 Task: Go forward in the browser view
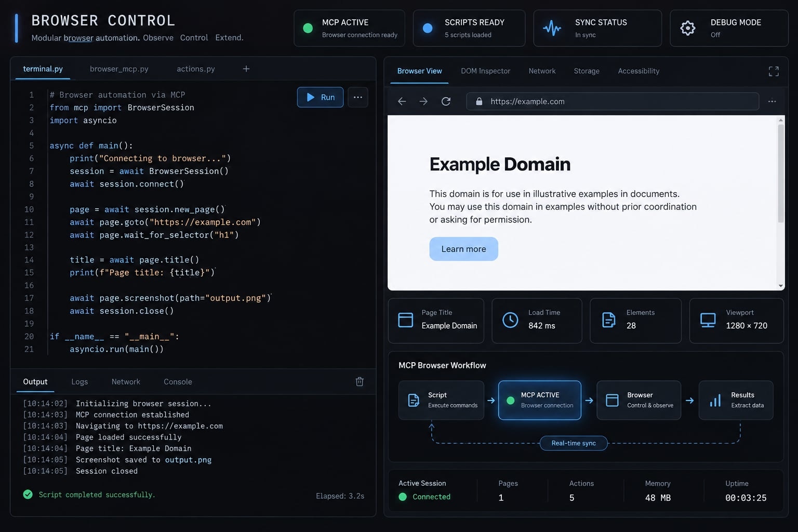point(423,101)
